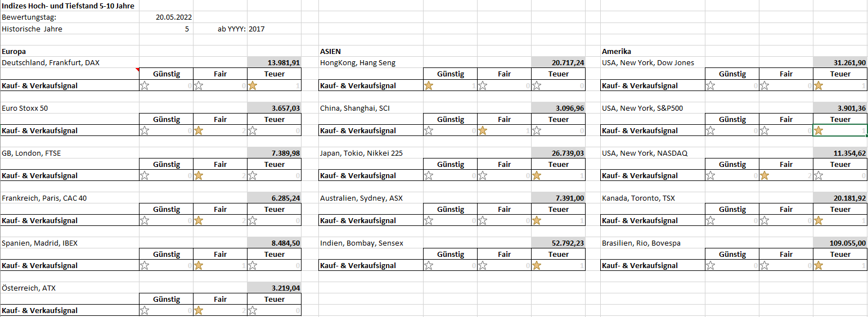
Task: Select the Bovespa index value 109.055,00
Action: [840, 243]
